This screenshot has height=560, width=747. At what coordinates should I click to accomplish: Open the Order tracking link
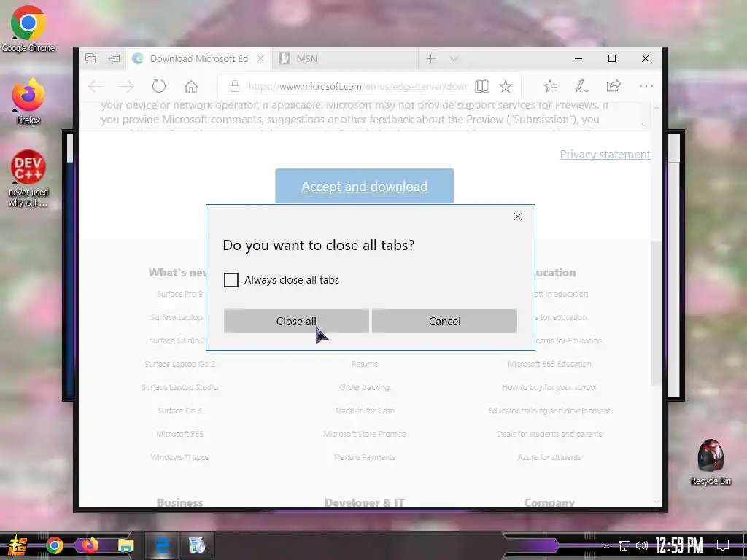365,387
